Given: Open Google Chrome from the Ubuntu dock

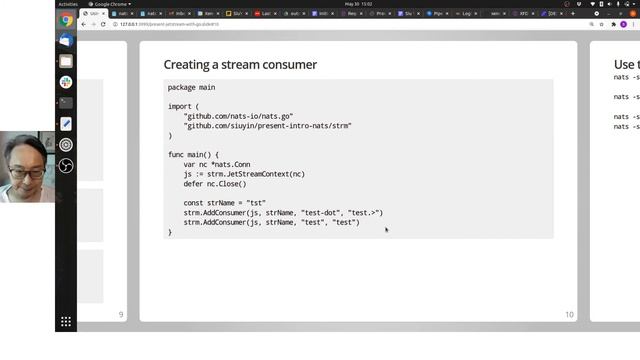Looking at the screenshot, I should (66, 20).
